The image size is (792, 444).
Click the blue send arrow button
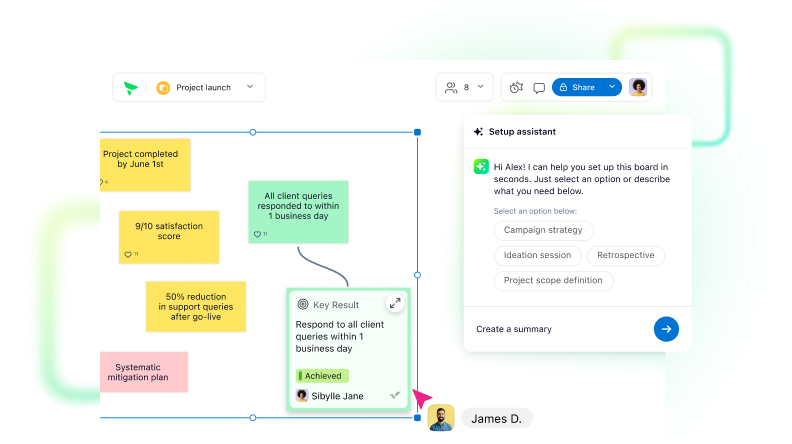click(x=666, y=329)
